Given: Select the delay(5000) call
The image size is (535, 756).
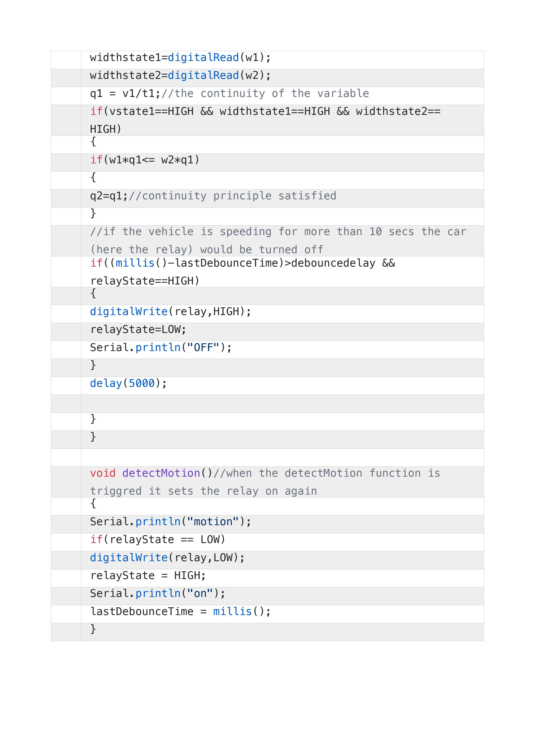Looking at the screenshot, I should click(x=129, y=383).
